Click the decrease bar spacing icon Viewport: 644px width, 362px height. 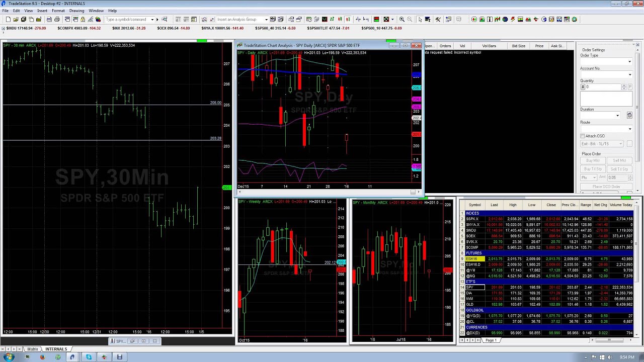358,20
